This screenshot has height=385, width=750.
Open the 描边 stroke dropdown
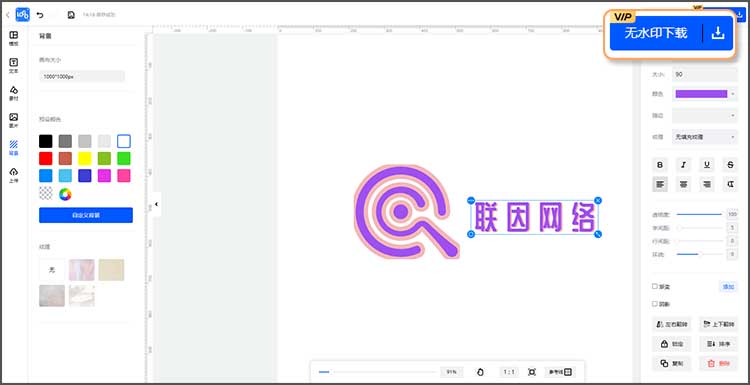[705, 115]
